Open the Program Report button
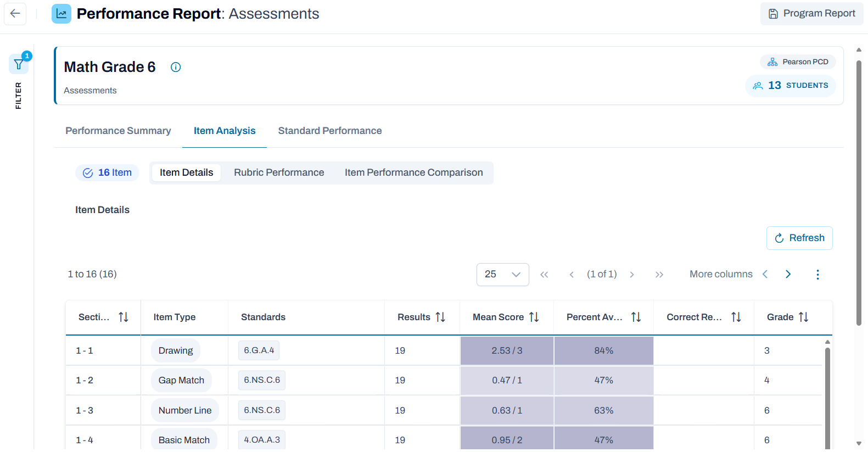Screen dimensions: 868x452 coord(811,14)
